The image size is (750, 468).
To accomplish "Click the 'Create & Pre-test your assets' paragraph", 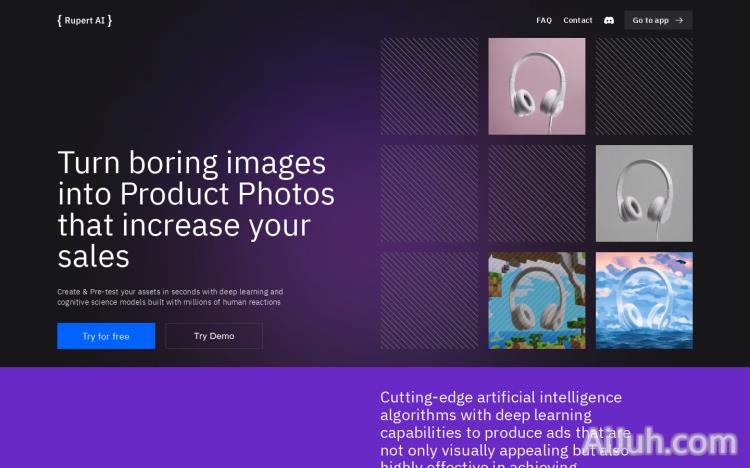I will tap(170, 297).
